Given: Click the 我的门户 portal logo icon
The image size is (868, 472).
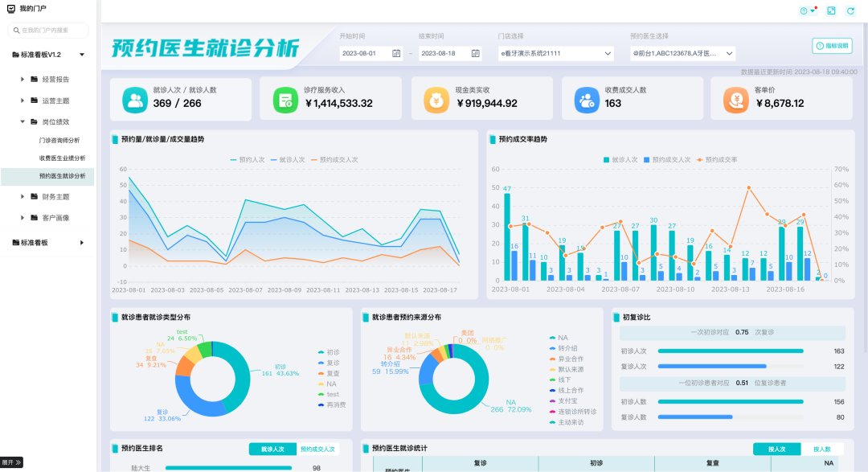Looking at the screenshot, I should click(11, 9).
